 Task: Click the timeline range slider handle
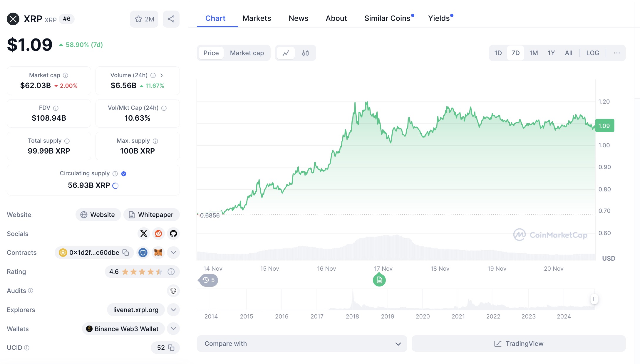[x=594, y=299]
